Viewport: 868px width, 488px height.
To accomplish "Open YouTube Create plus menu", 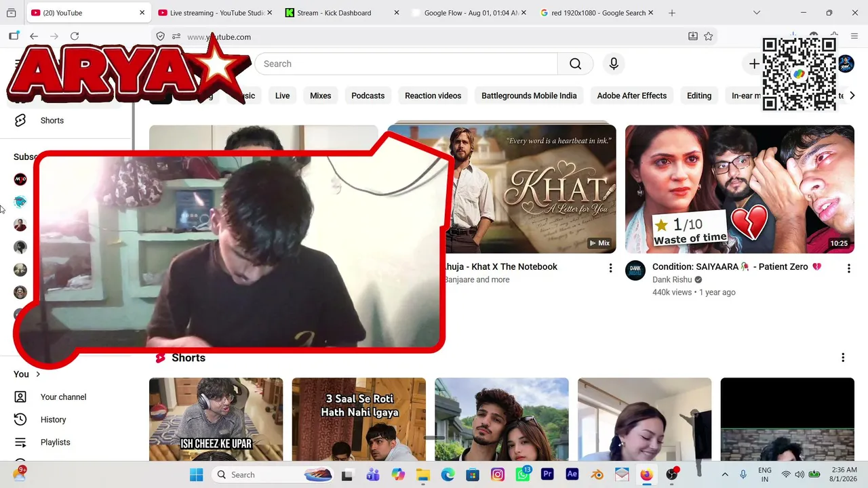I will pos(754,64).
